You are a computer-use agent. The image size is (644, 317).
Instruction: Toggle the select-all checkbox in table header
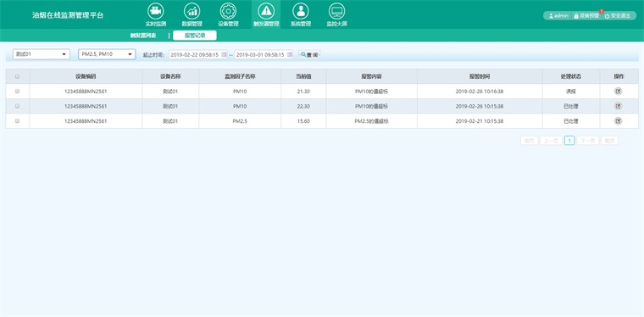[17, 76]
